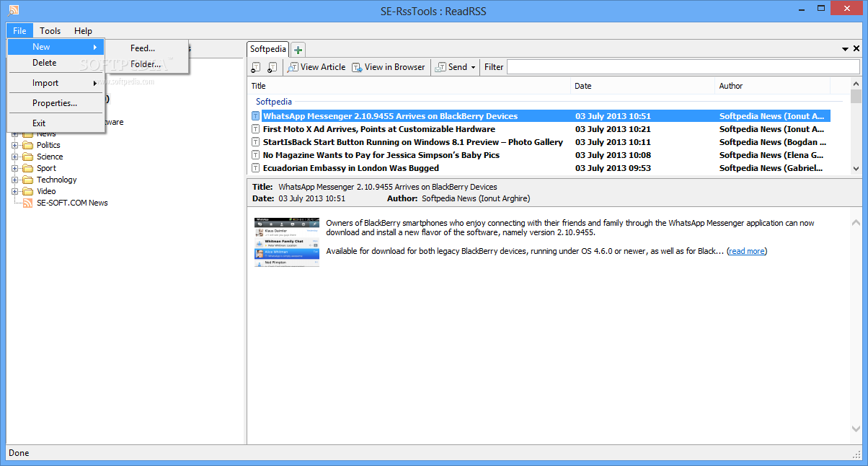Click the preview pane scrollbar up arrow
Image resolution: width=868 pixels, height=466 pixels.
pos(856,223)
